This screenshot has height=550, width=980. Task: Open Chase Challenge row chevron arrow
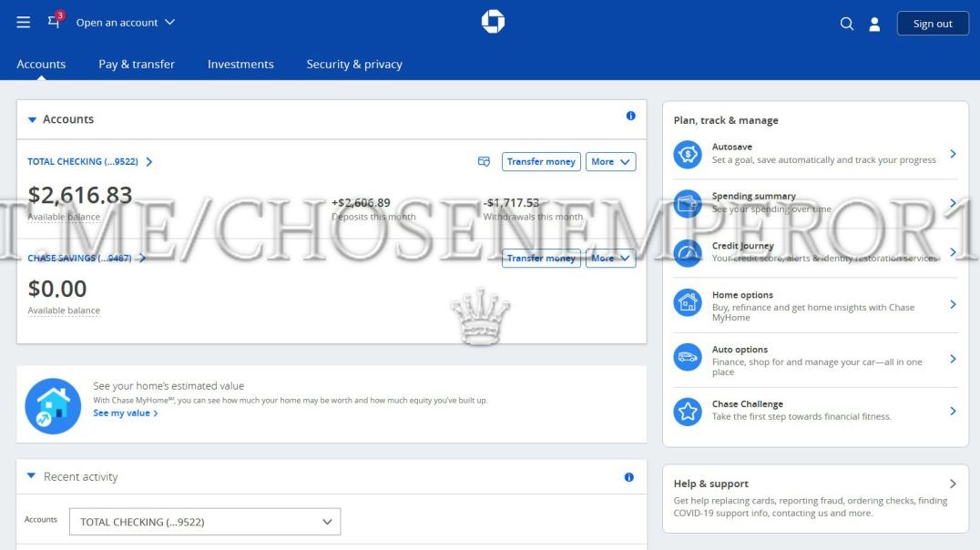[953, 411]
